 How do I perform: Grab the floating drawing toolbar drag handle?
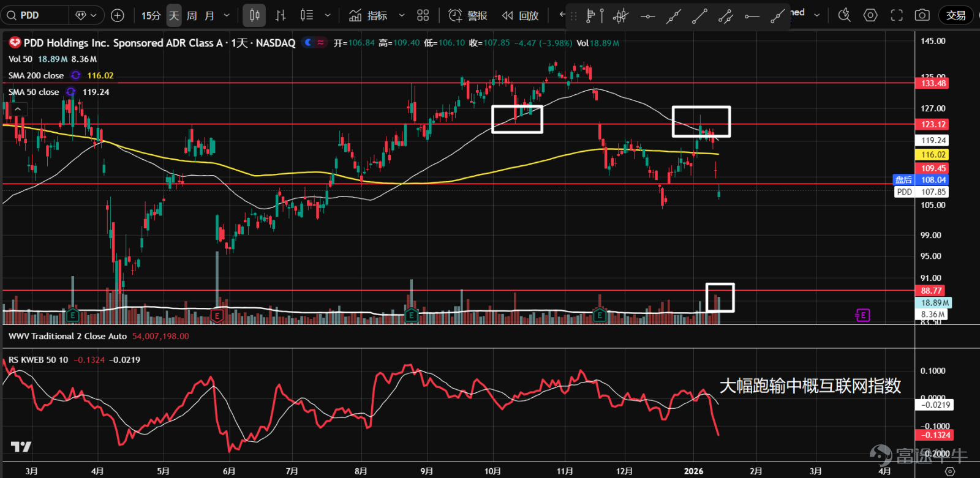pyautogui.click(x=574, y=17)
